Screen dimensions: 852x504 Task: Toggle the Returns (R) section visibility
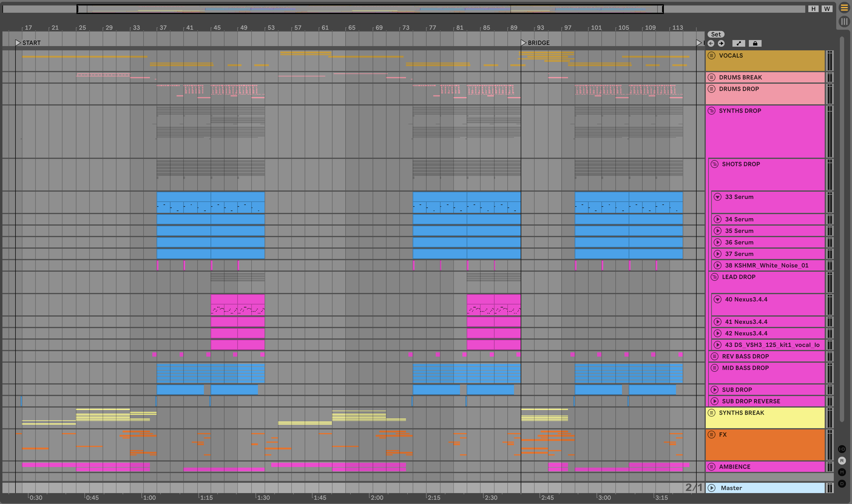pos(842,461)
